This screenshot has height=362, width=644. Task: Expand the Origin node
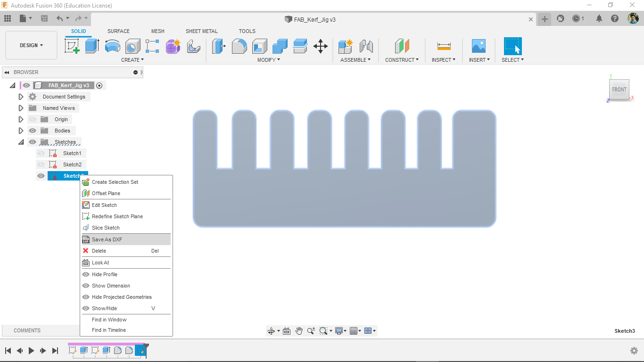(21, 119)
